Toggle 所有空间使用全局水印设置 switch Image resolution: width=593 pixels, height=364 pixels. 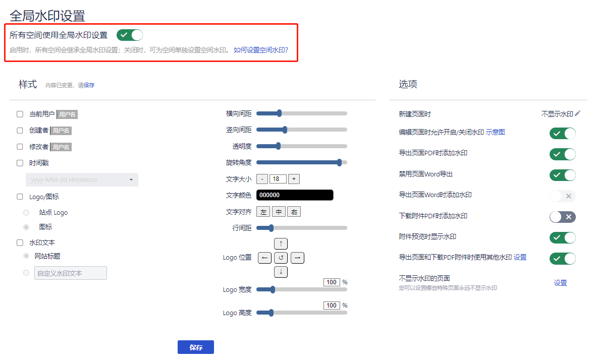click(130, 35)
